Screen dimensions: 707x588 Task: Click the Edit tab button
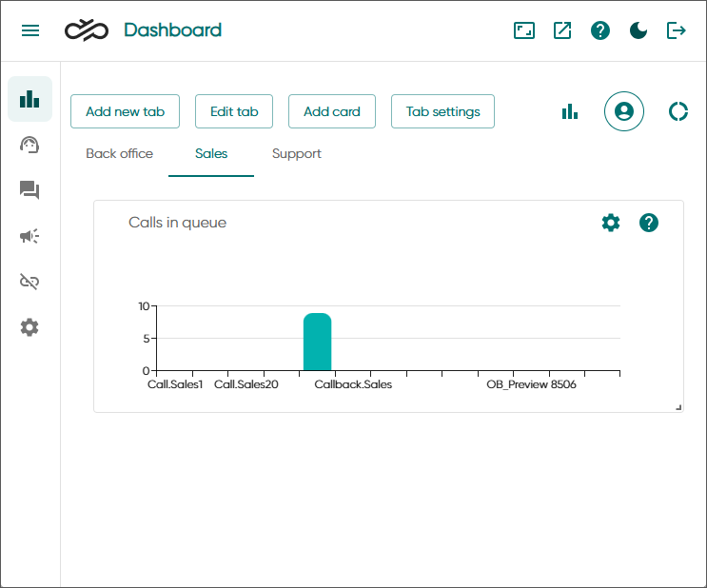[234, 111]
